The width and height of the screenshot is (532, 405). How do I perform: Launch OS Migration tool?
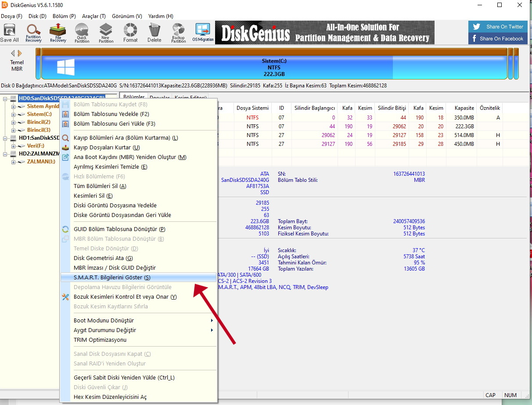(203, 33)
